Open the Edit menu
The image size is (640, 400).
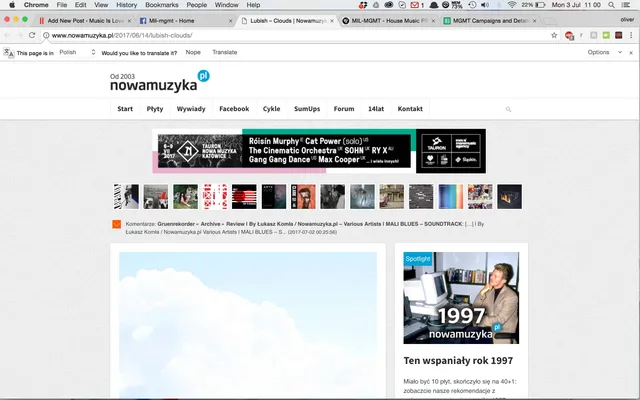coord(80,5)
